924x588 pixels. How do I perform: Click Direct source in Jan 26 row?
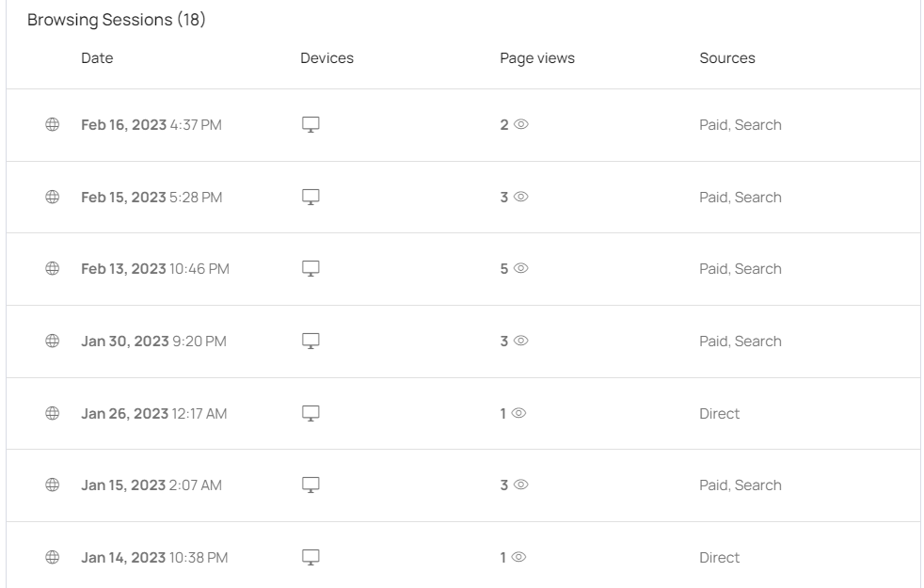coord(719,414)
